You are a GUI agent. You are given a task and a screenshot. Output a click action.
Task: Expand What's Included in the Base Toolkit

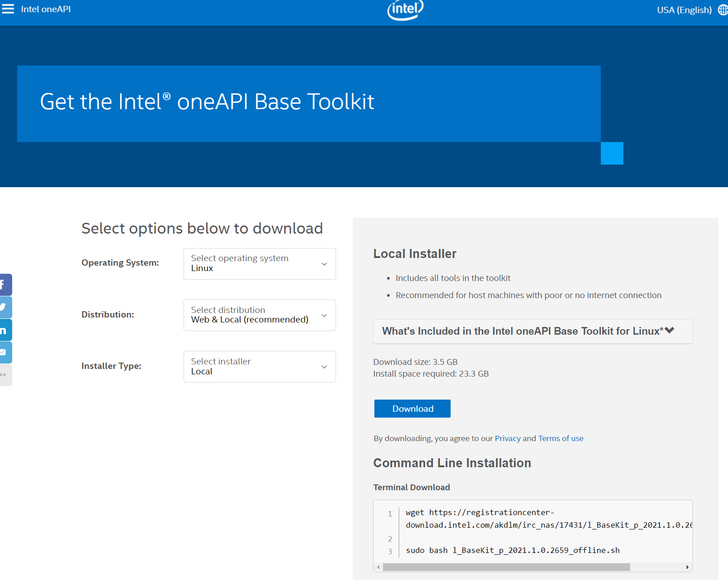click(x=533, y=331)
